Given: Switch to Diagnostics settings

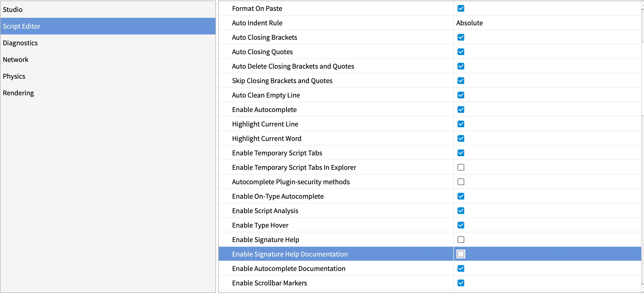Looking at the screenshot, I should coord(20,43).
